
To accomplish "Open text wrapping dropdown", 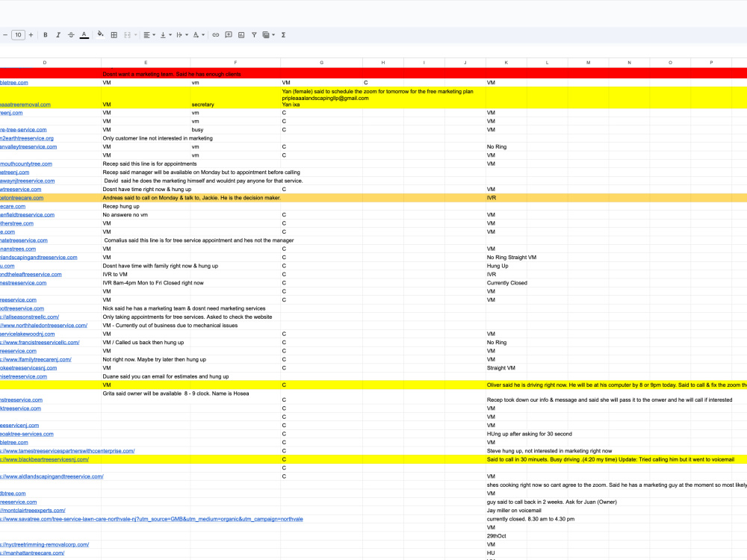I will point(182,35).
